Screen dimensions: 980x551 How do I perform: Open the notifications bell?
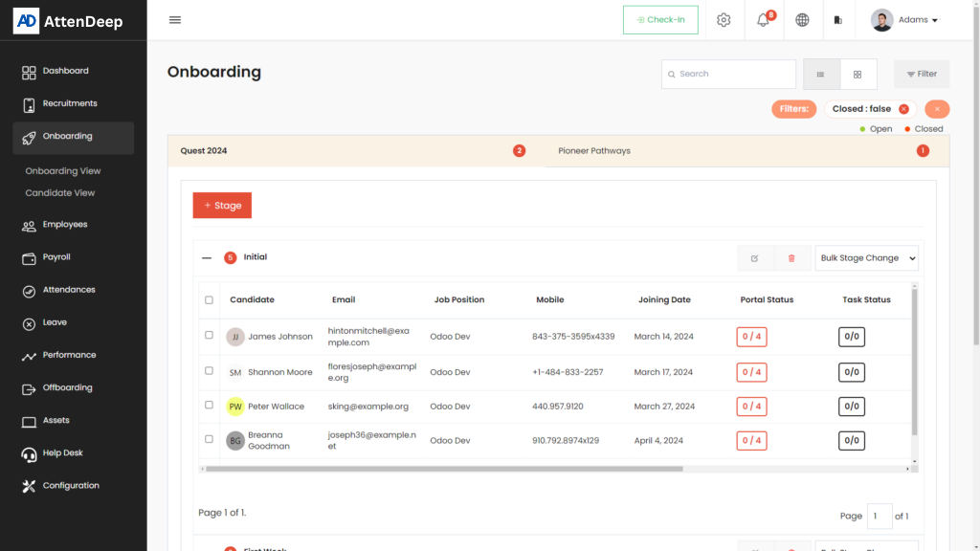[763, 20]
